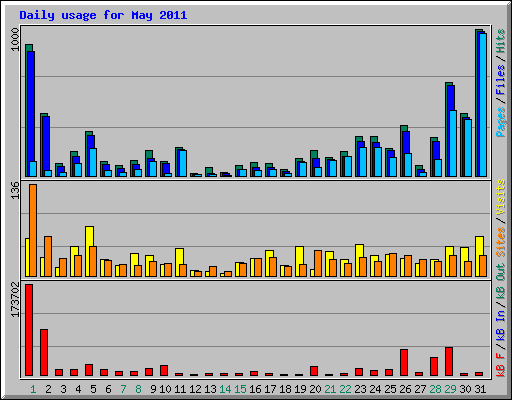512x400 pixels.
Task: Click the orange sites bar for day 1
Action: (x=33, y=230)
